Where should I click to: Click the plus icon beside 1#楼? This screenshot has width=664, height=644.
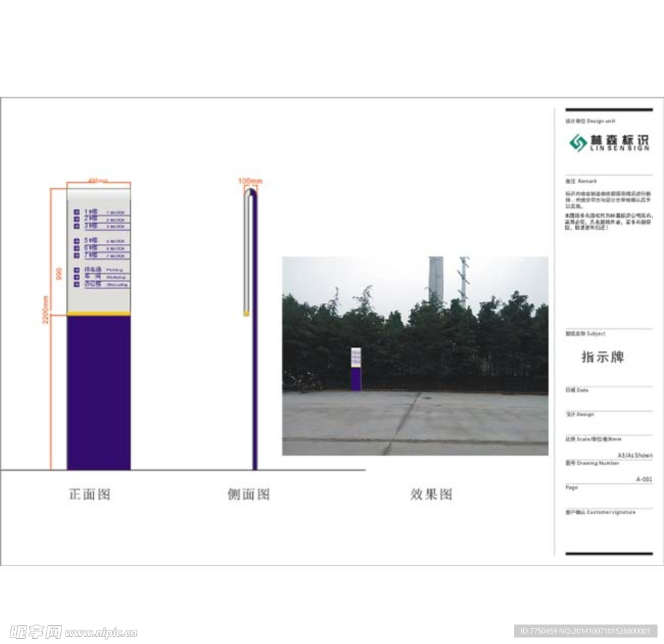pyautogui.click(x=77, y=212)
